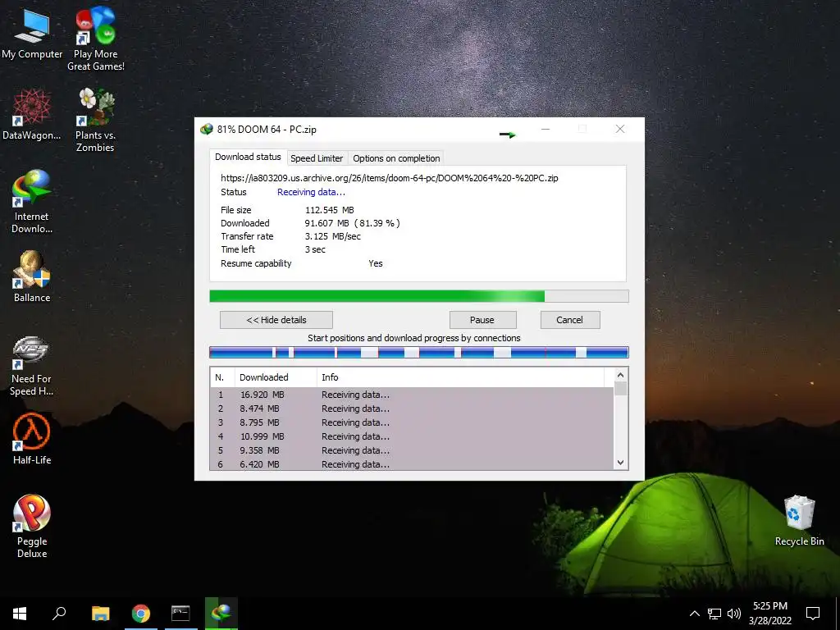Open the notification center icon
Viewport: 840px width, 630px height.
click(813, 614)
